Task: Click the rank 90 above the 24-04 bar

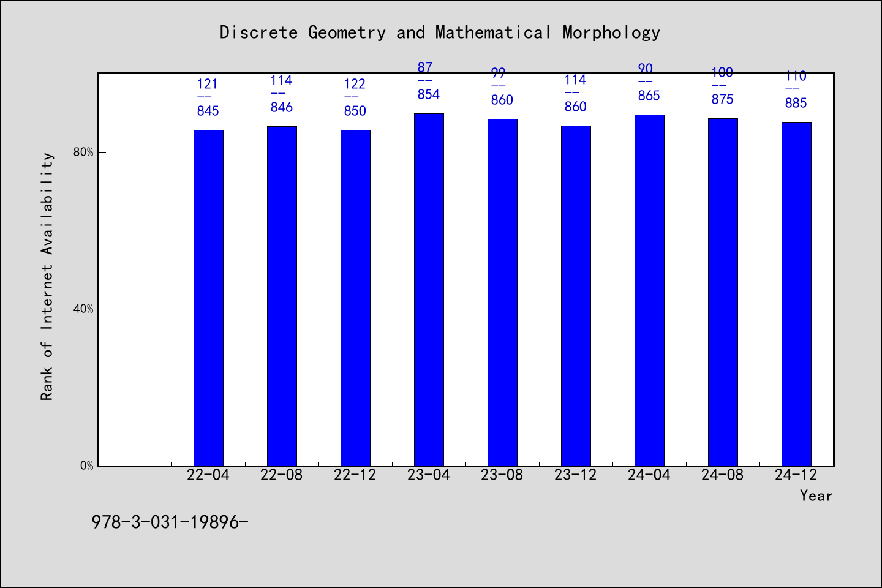Action: pyautogui.click(x=646, y=69)
